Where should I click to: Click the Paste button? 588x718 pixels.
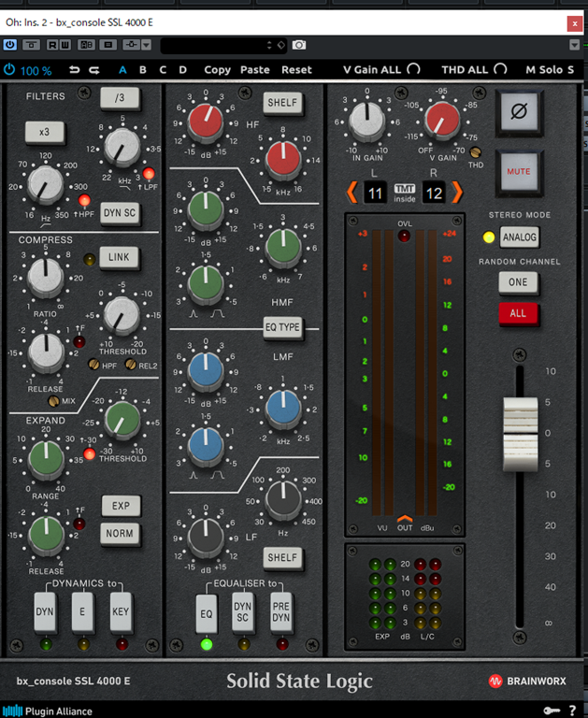255,70
